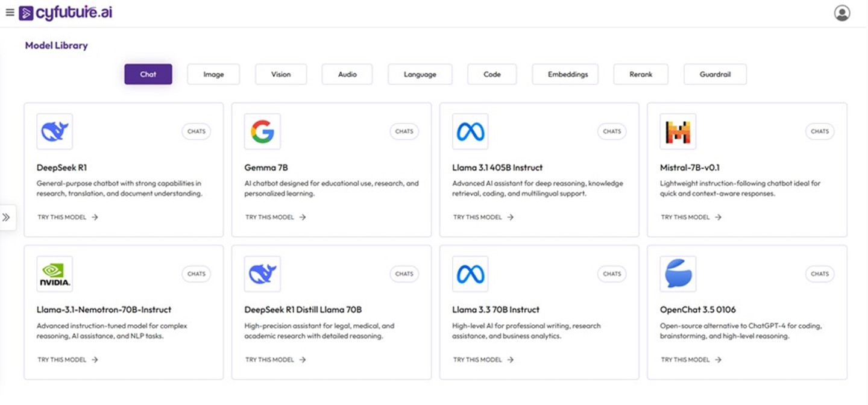Viewport: 868px width, 405px height.
Task: Click the cyfuture.ai logo
Action: tap(66, 13)
